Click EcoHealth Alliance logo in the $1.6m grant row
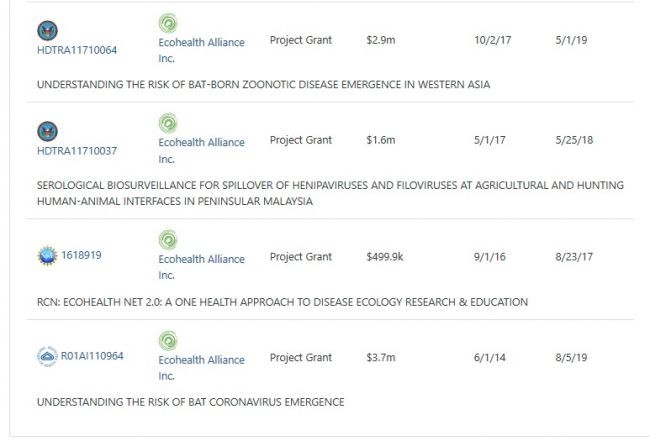650x441 pixels. [x=167, y=123]
